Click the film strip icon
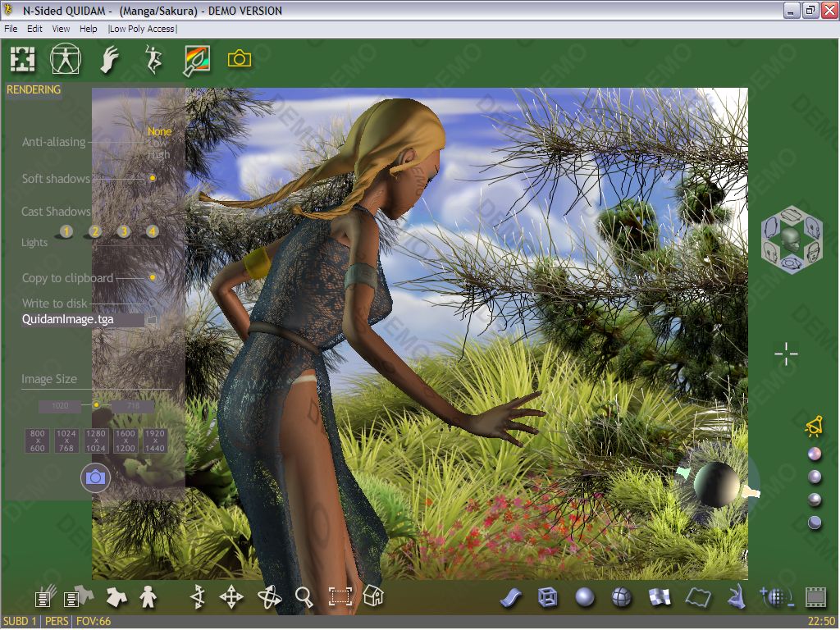Screen dimensions: 840x630 pos(815,598)
